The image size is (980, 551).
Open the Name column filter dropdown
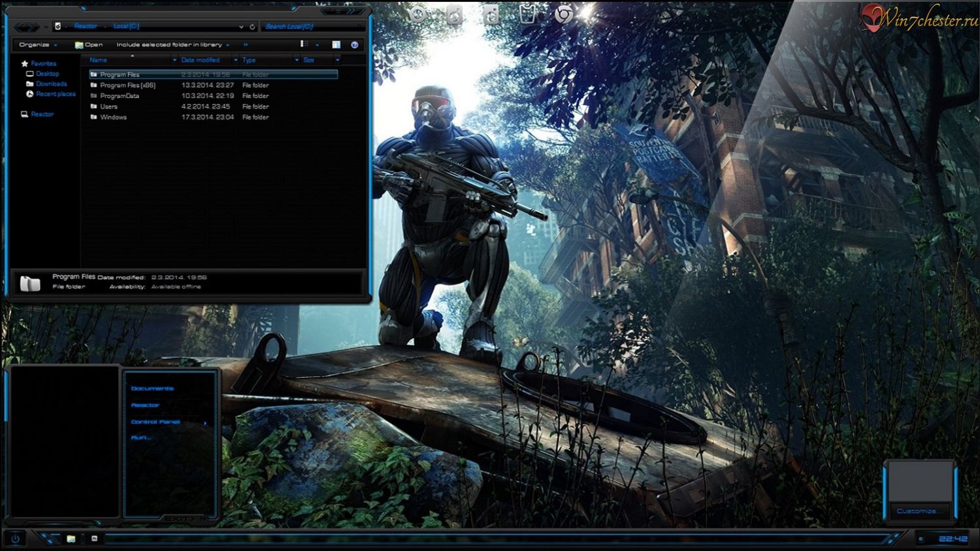click(x=174, y=60)
